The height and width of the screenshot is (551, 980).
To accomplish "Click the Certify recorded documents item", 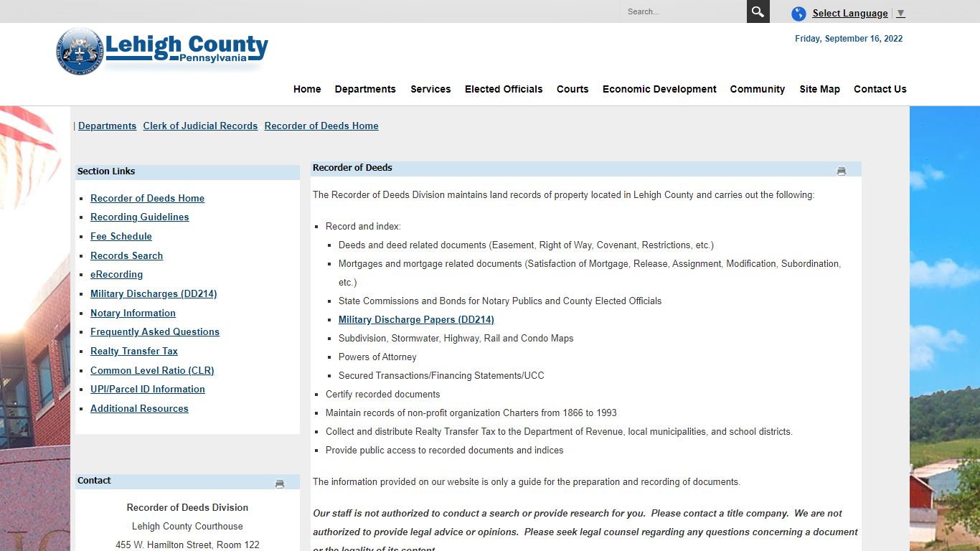I will pyautogui.click(x=383, y=394).
